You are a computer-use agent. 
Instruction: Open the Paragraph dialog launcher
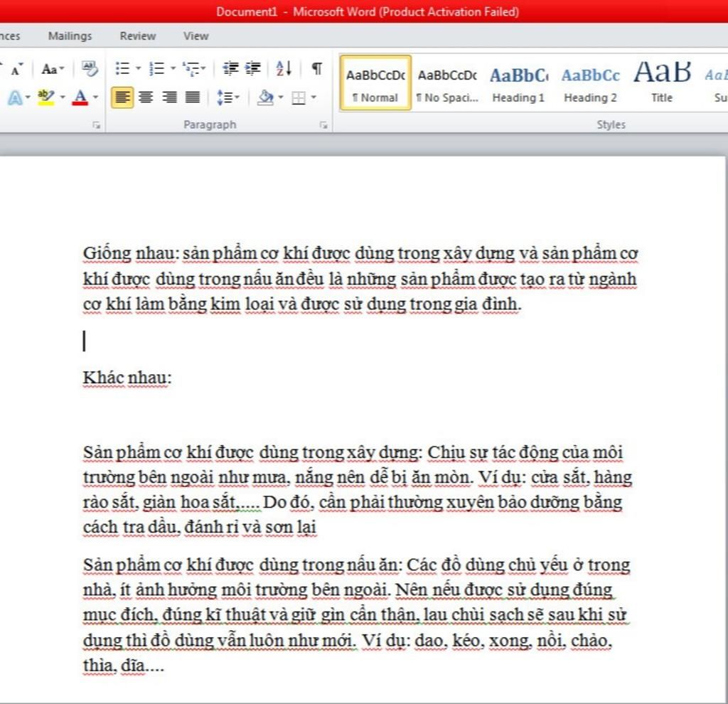[323, 125]
